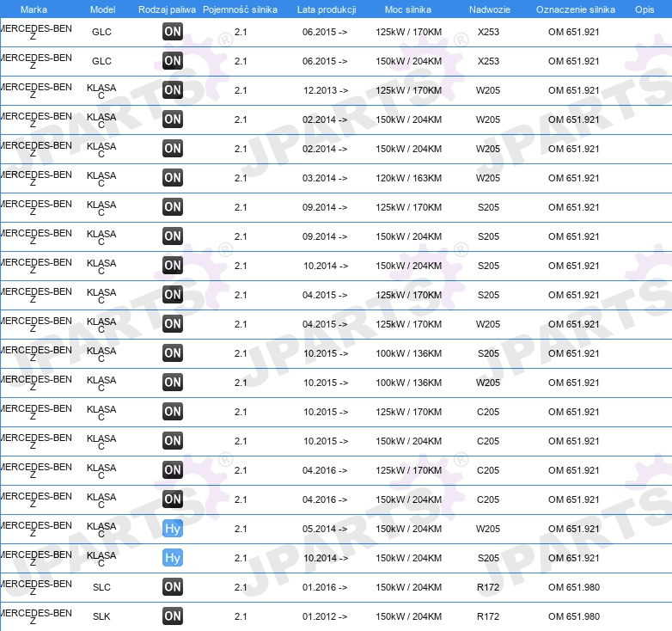Click the Model column header
Screen dimensions: 672x631
click(x=102, y=9)
